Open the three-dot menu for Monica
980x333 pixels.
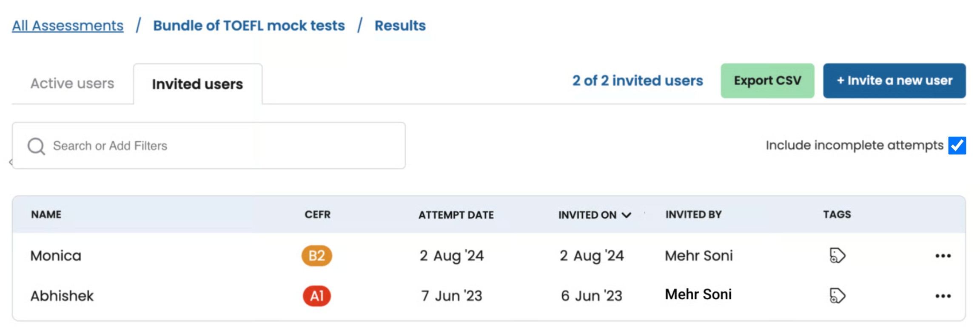pyautogui.click(x=943, y=256)
